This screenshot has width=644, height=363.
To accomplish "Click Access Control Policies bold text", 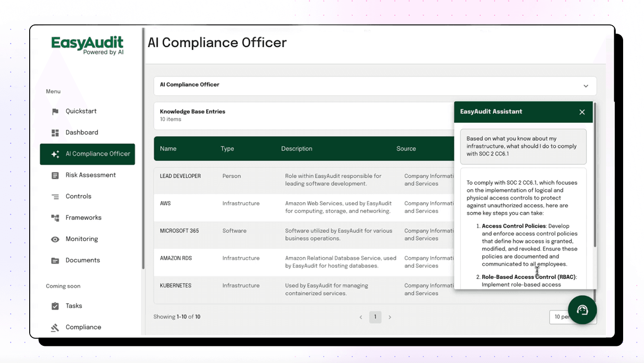I will [514, 226].
